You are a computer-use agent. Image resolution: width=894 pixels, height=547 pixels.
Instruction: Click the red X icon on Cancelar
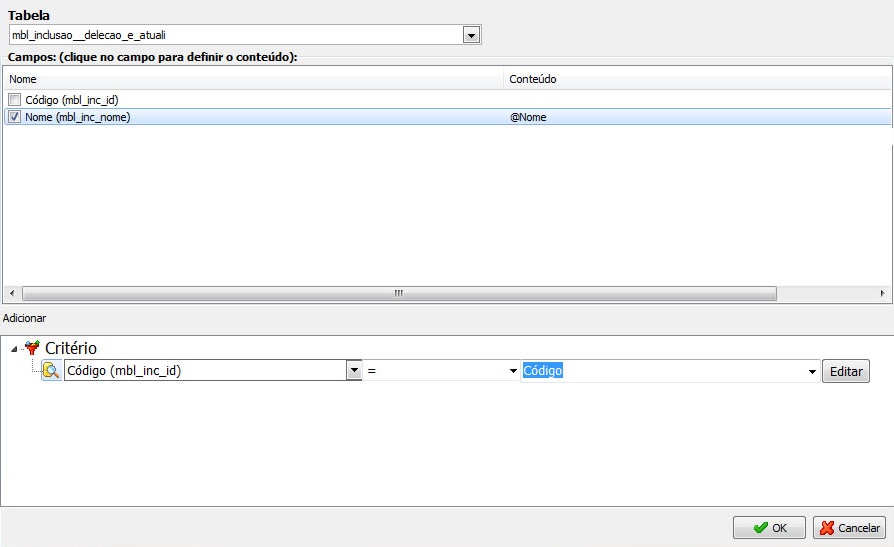(826, 528)
